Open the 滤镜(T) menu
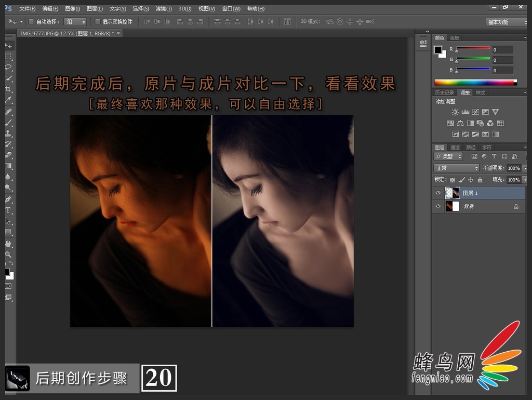This screenshot has height=400, width=532. [x=163, y=8]
